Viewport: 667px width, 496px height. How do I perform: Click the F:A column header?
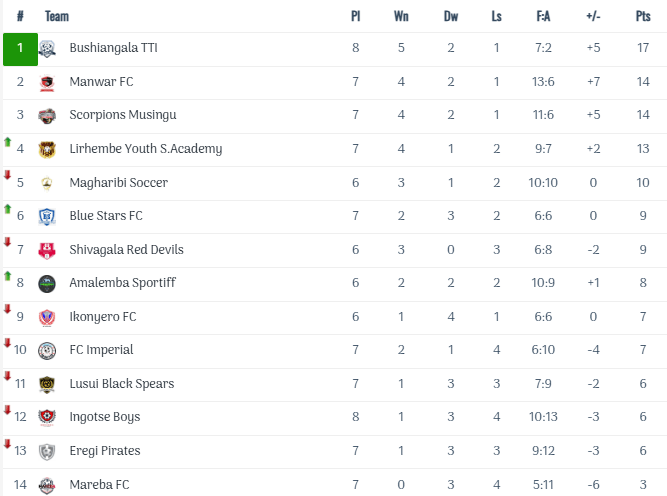click(543, 16)
